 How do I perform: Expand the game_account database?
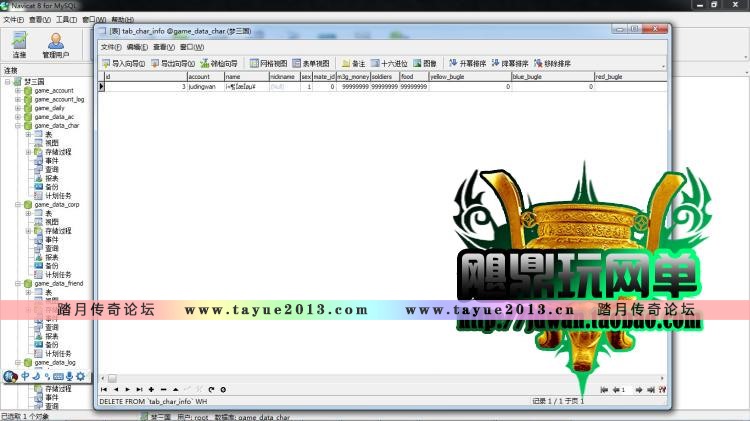coord(18,90)
